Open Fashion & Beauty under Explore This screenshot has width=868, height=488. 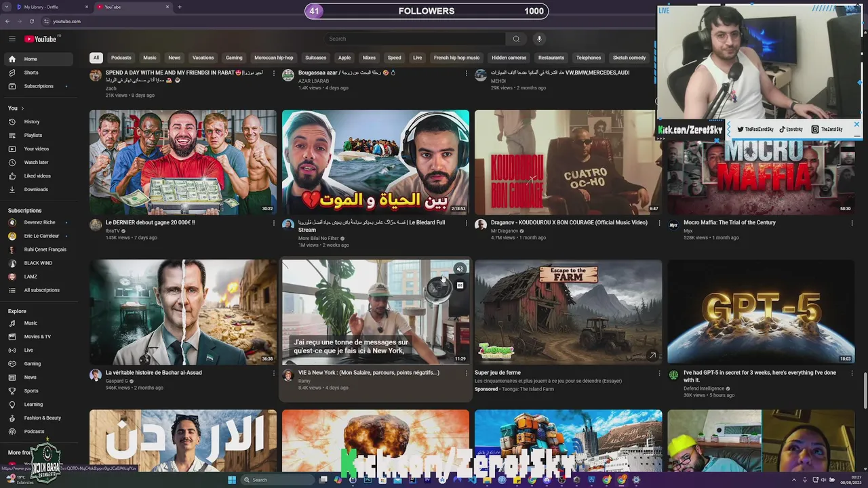(x=39, y=418)
